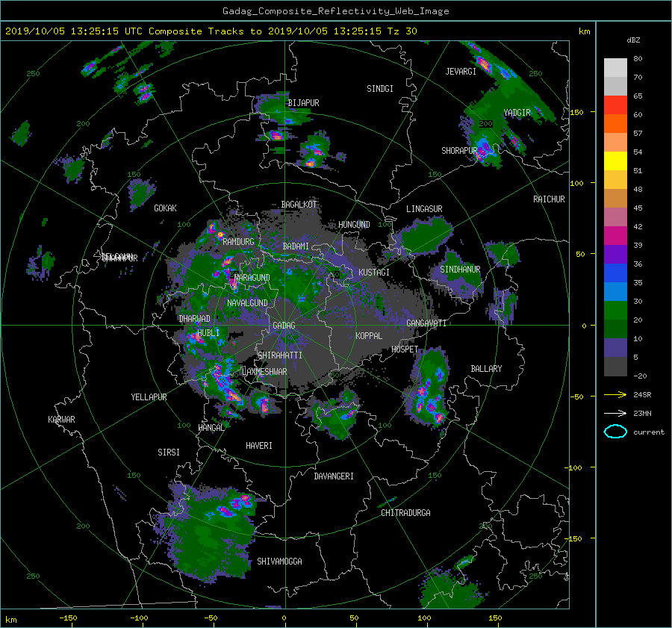The image size is (672, 628).
Task: Click the yellow 24SR arrow in legend
Action: pos(615,394)
